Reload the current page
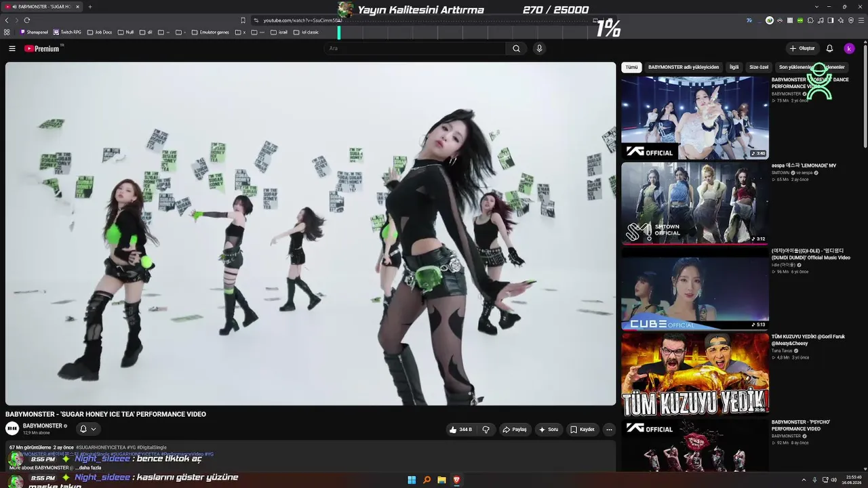 27,20
